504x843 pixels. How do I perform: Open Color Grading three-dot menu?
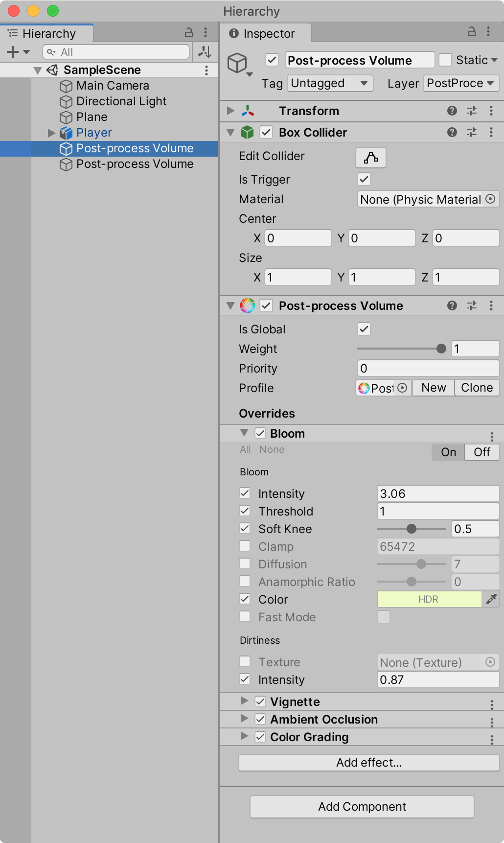click(x=492, y=739)
